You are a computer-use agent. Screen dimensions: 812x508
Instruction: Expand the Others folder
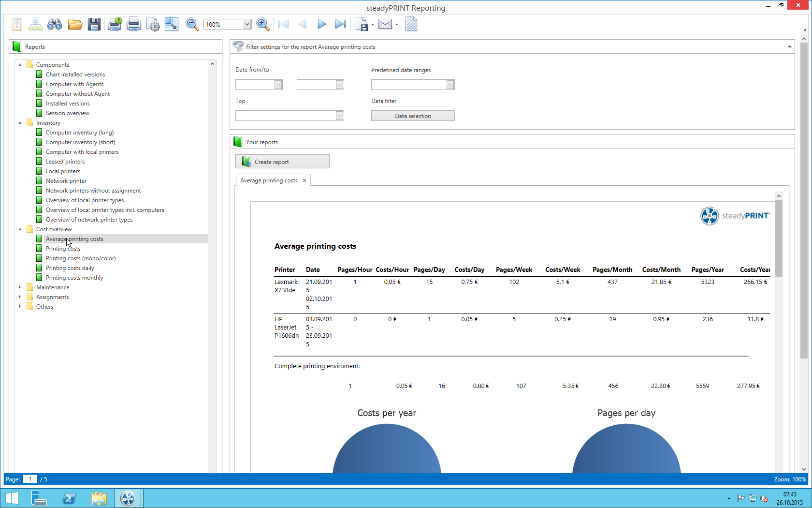[20, 307]
